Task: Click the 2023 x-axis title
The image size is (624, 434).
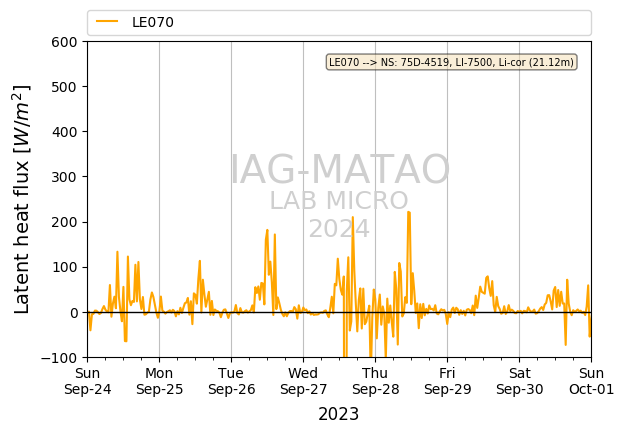Action: tap(339, 414)
